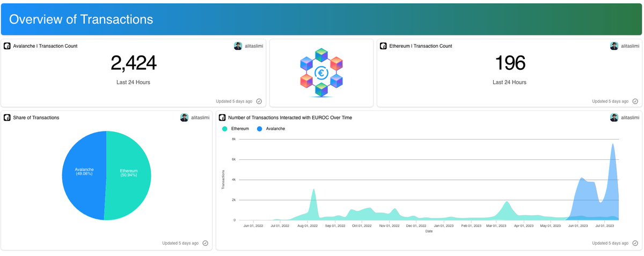Open alitaslimi profile link in Avalanche count card
Viewport: 644px width, 256px height.
254,47
